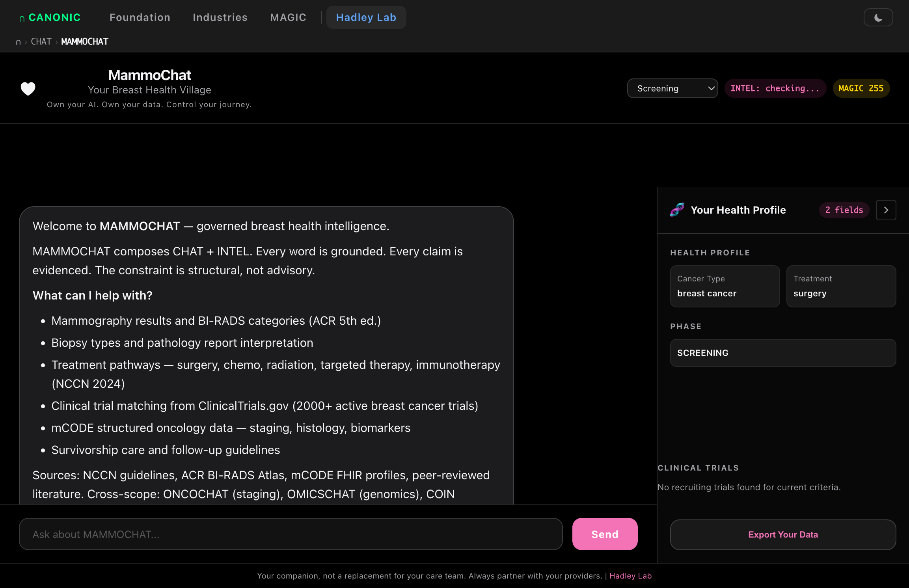Open the Screening phase dropdown
The image size is (909, 588).
click(x=672, y=88)
